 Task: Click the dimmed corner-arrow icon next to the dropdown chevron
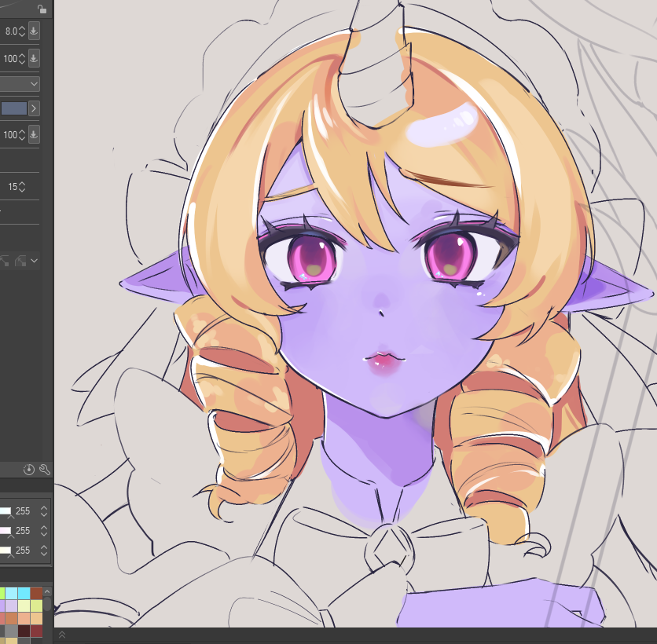click(20, 261)
